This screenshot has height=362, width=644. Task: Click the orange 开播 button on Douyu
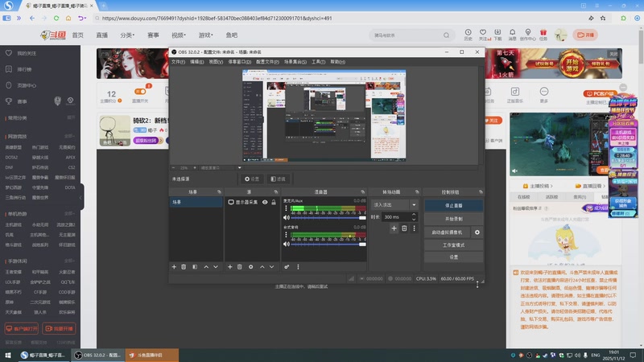[x=585, y=35]
